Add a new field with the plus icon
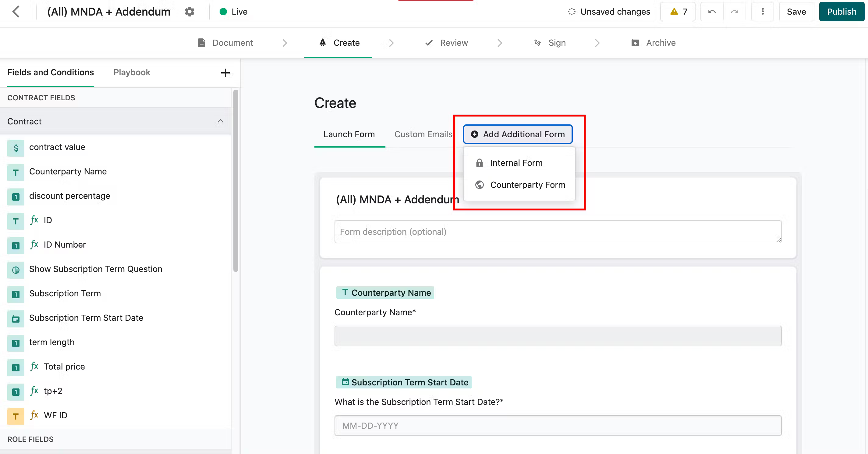The image size is (868, 454). point(225,73)
